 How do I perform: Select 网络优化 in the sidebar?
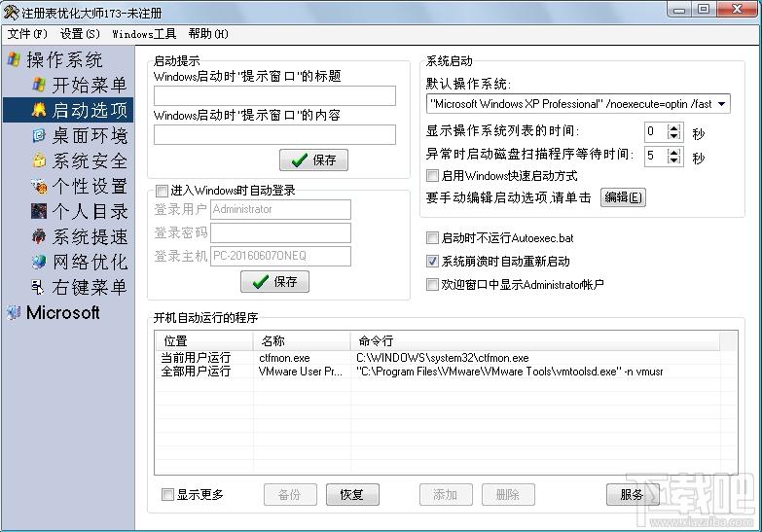click(90, 262)
